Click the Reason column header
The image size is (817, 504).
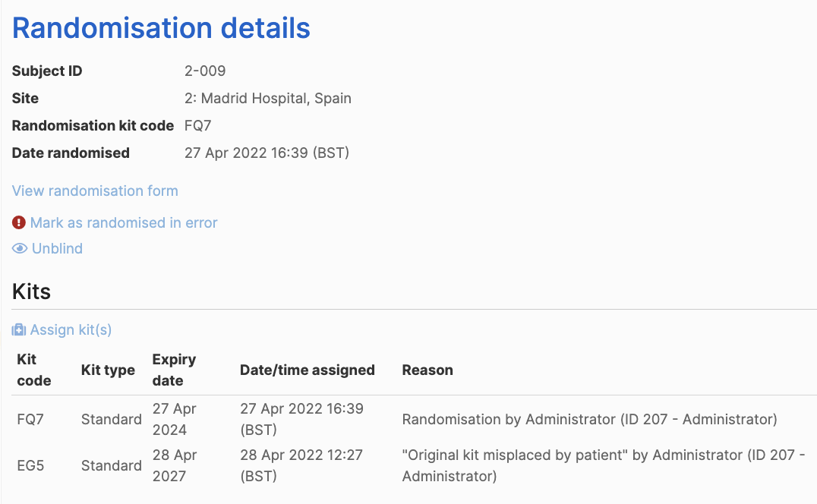[x=427, y=370]
